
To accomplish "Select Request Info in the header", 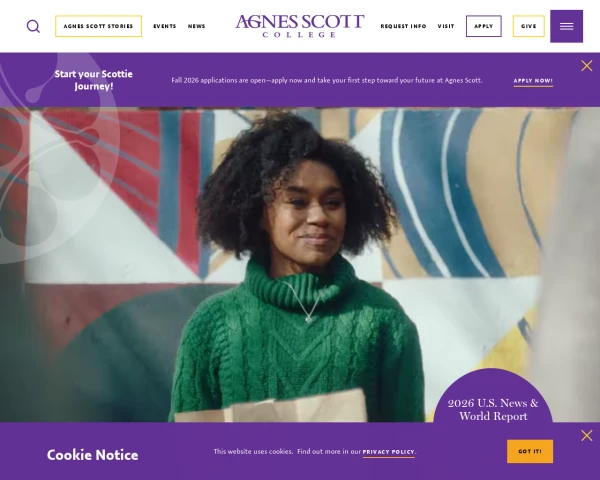I will (403, 26).
